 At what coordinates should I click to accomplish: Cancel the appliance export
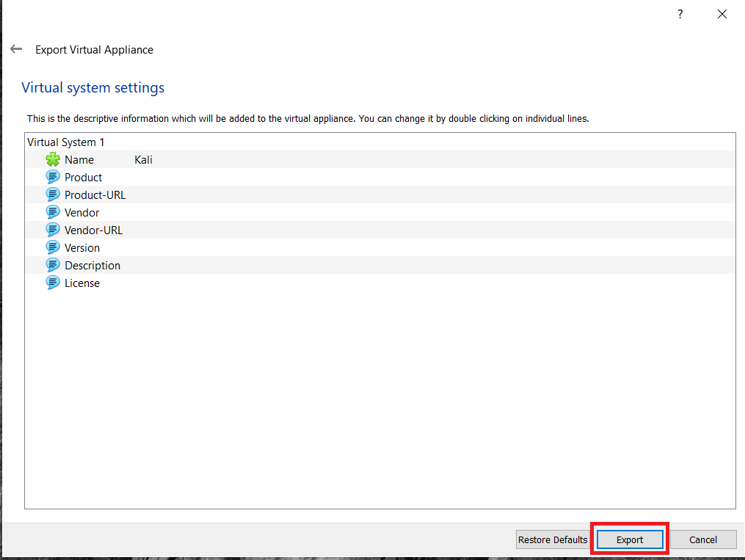click(x=702, y=539)
